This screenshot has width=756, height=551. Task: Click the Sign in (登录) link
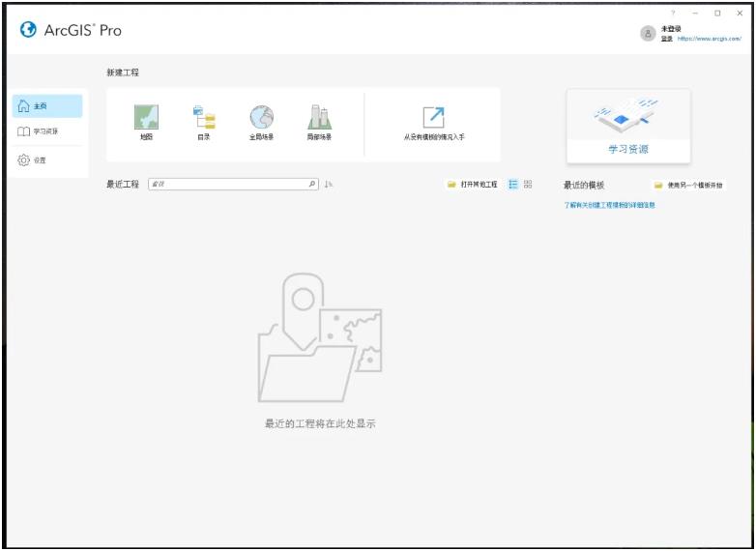coord(667,39)
